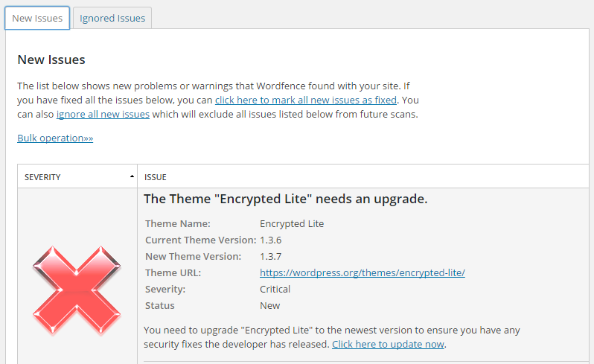Click the ISSUE column header

(156, 177)
